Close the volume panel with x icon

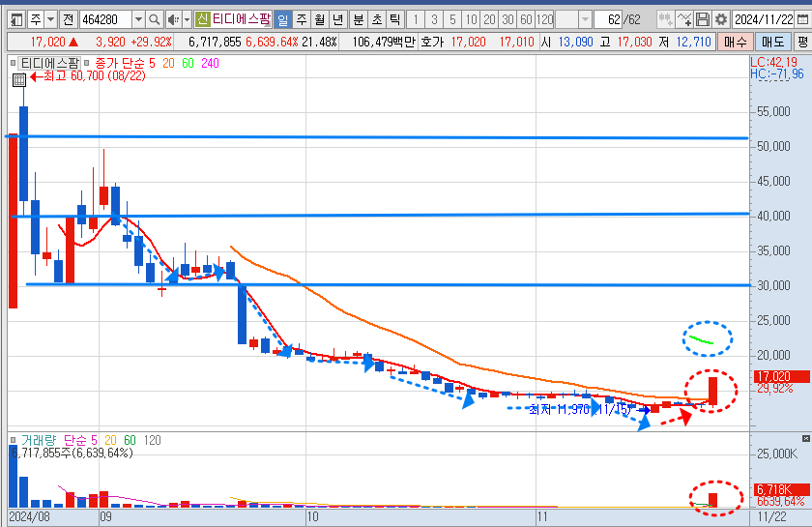click(806, 438)
